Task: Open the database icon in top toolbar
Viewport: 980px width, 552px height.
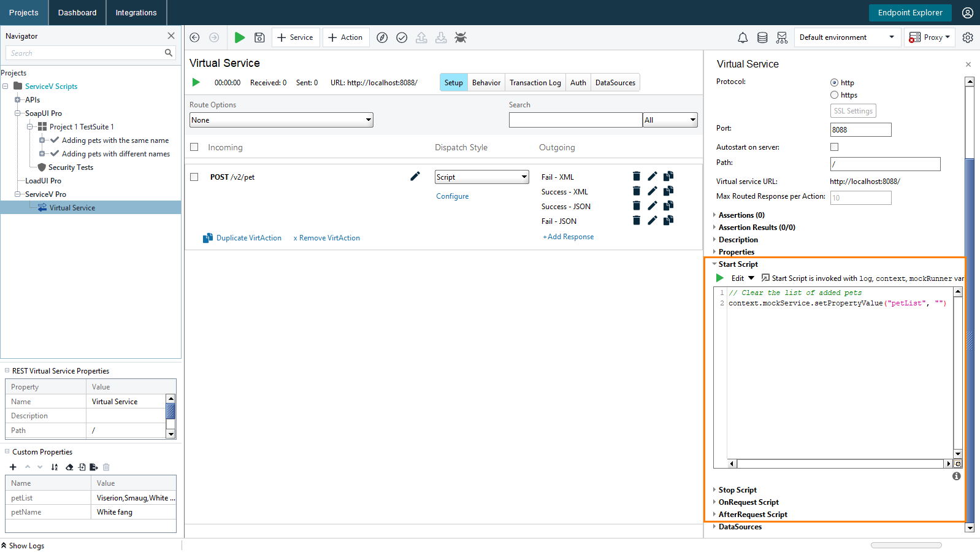Action: pos(762,37)
